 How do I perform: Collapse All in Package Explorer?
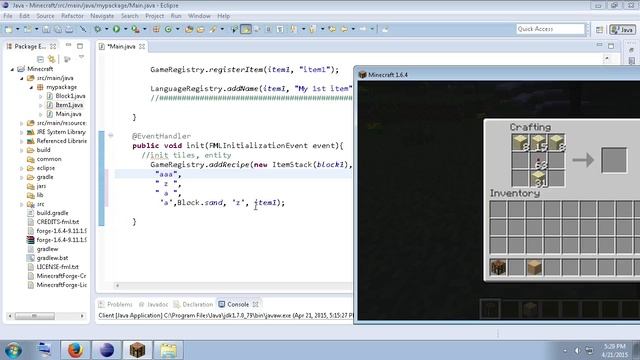coord(40,59)
